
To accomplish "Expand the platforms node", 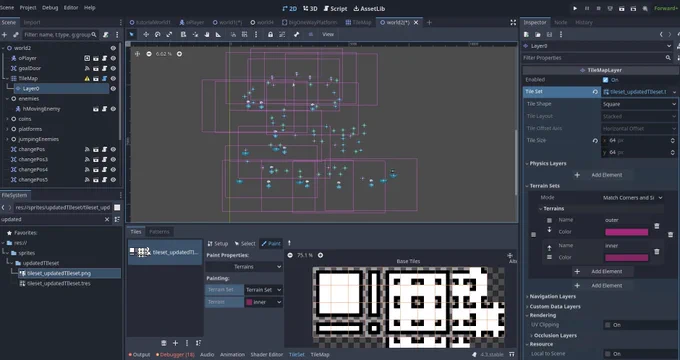I will (x=7, y=129).
